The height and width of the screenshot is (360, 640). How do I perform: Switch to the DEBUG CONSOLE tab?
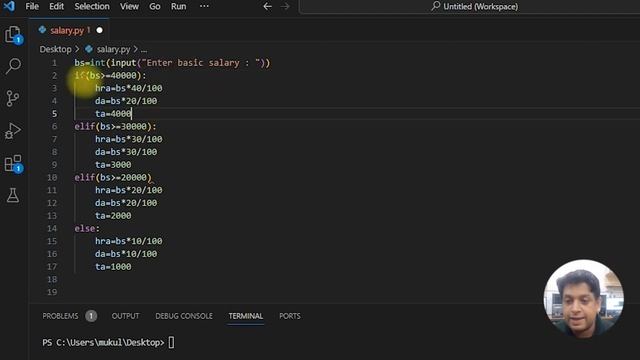[184, 316]
